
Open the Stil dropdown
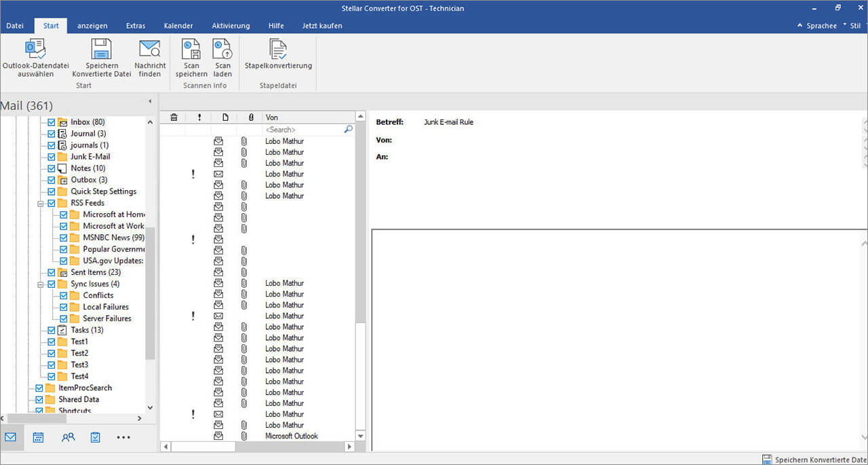click(854, 26)
